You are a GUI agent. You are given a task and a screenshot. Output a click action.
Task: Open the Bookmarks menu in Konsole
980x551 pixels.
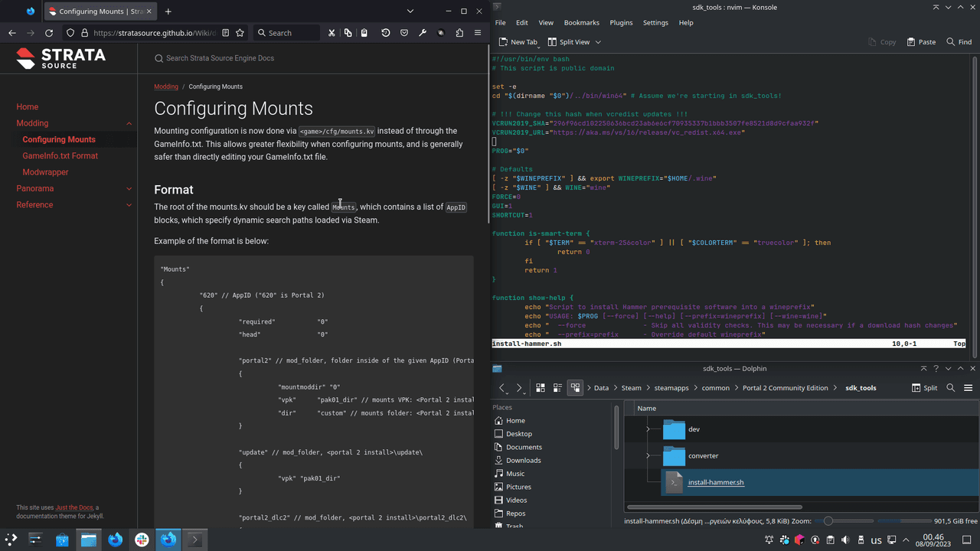coord(581,23)
